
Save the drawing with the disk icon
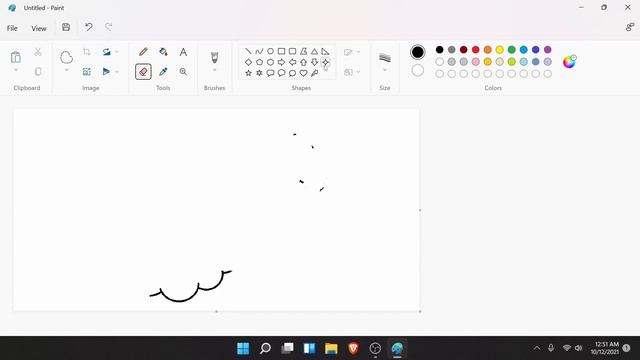point(66,27)
